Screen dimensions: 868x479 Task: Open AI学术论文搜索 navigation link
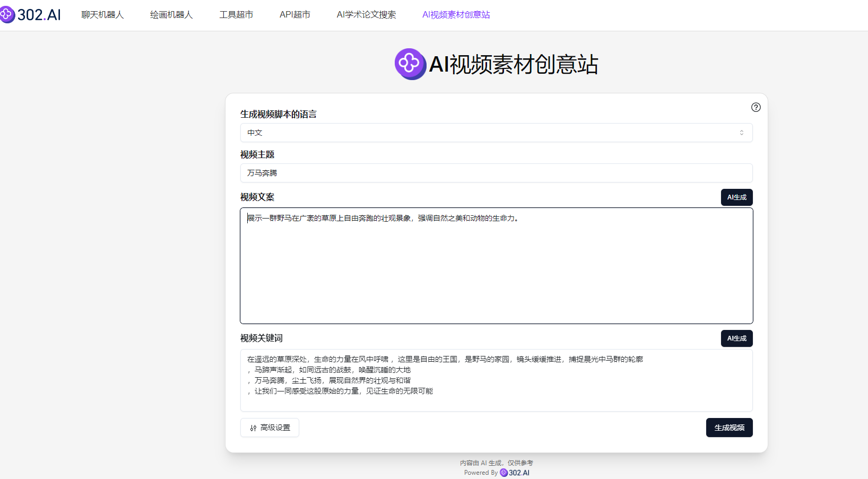click(366, 15)
